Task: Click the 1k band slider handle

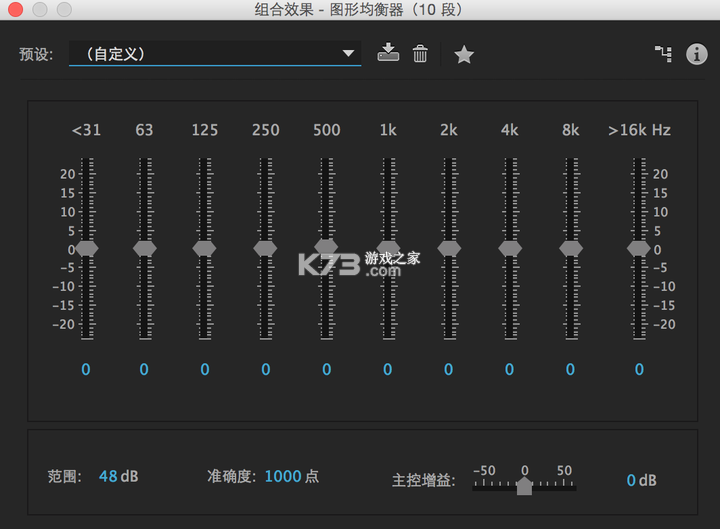Action: pos(388,248)
